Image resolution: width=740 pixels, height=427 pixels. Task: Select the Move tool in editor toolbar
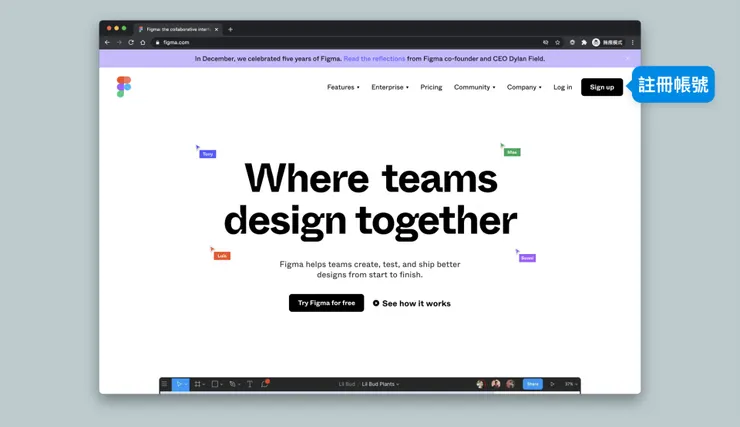[x=179, y=384]
